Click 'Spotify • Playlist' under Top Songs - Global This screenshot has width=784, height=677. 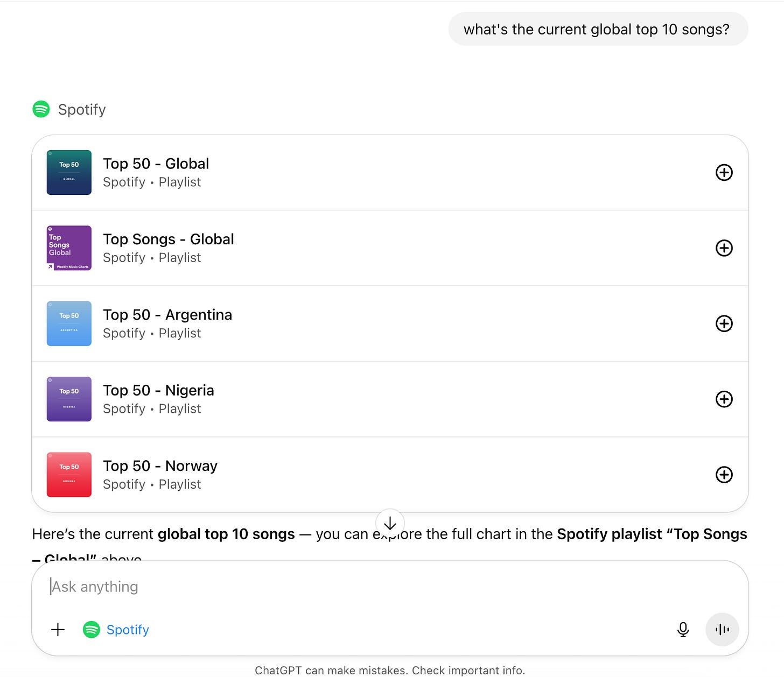(152, 258)
